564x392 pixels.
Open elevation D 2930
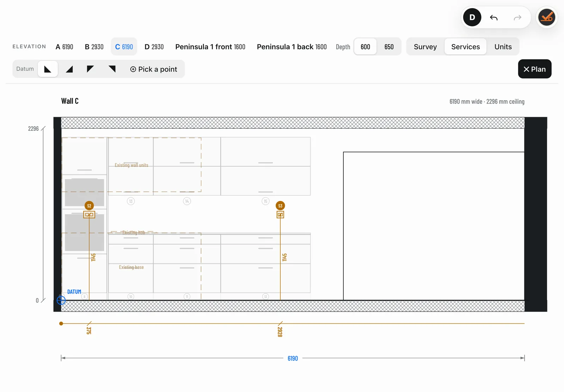click(154, 47)
